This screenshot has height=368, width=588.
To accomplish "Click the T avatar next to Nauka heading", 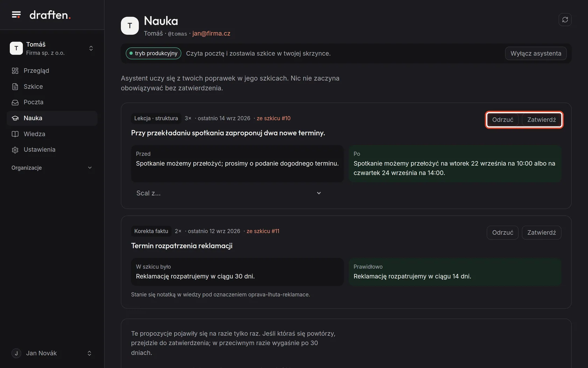I will point(130,26).
